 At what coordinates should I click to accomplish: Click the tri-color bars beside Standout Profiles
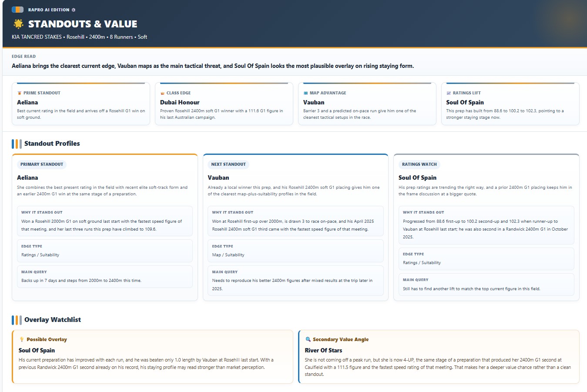click(x=17, y=144)
